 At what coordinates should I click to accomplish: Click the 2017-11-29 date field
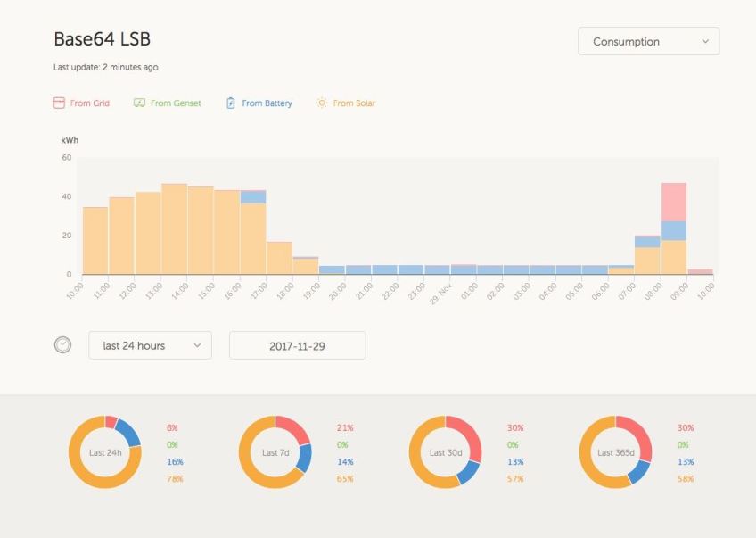(x=297, y=345)
